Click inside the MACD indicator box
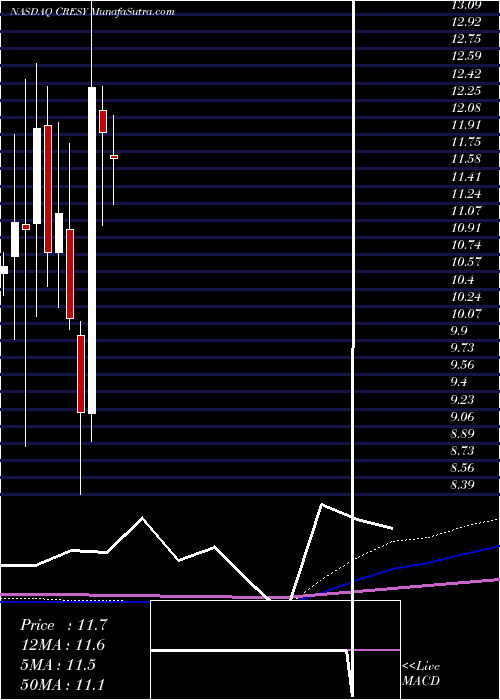500x700 pixels. pyautogui.click(x=275, y=650)
